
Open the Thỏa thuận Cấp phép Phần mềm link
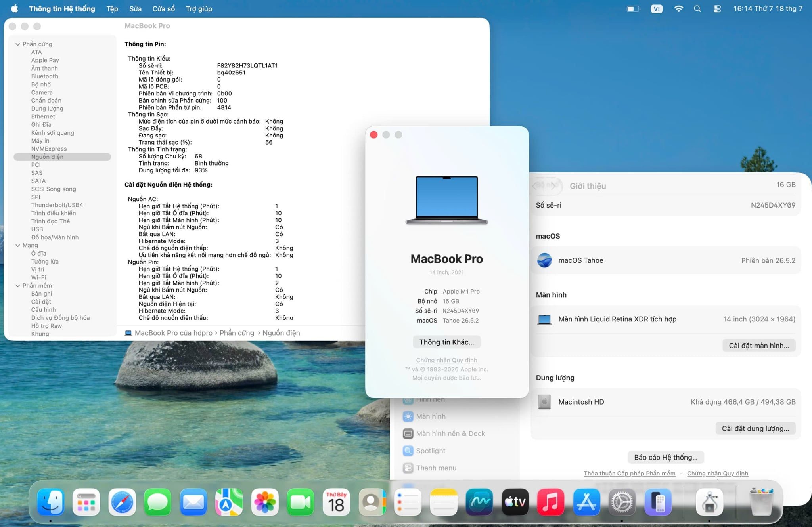click(x=630, y=473)
